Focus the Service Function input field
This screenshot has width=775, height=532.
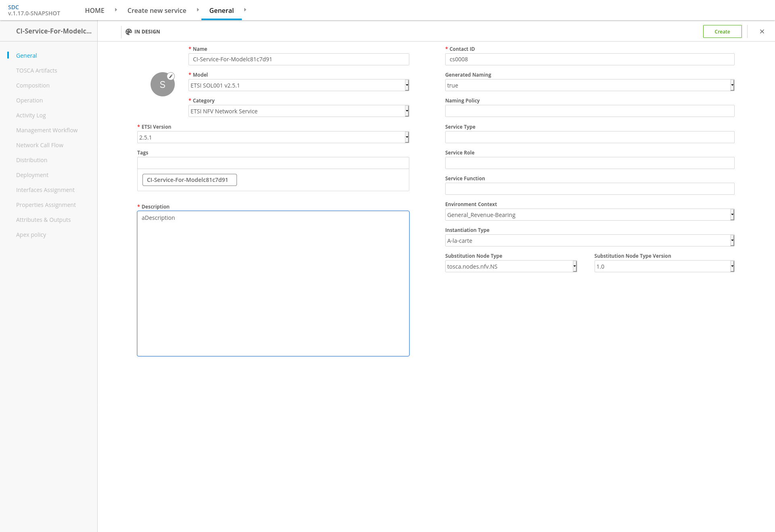[590, 189]
